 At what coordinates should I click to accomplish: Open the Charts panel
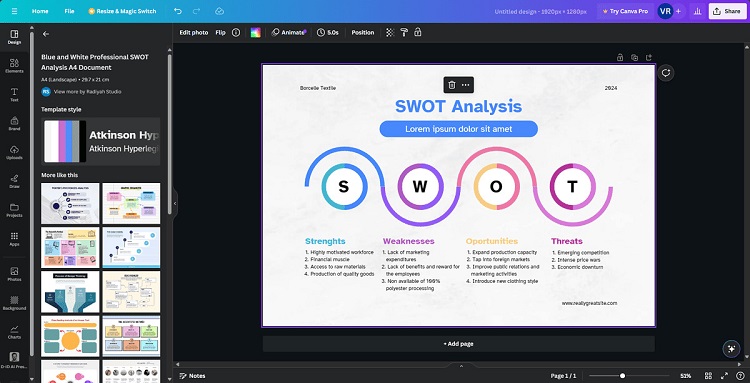(x=14, y=331)
